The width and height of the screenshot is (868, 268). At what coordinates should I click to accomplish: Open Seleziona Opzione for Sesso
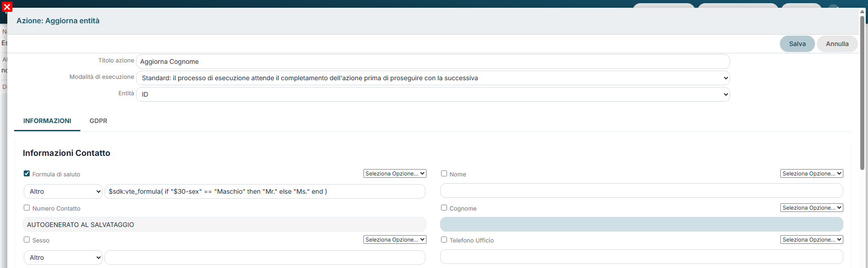[x=395, y=240]
